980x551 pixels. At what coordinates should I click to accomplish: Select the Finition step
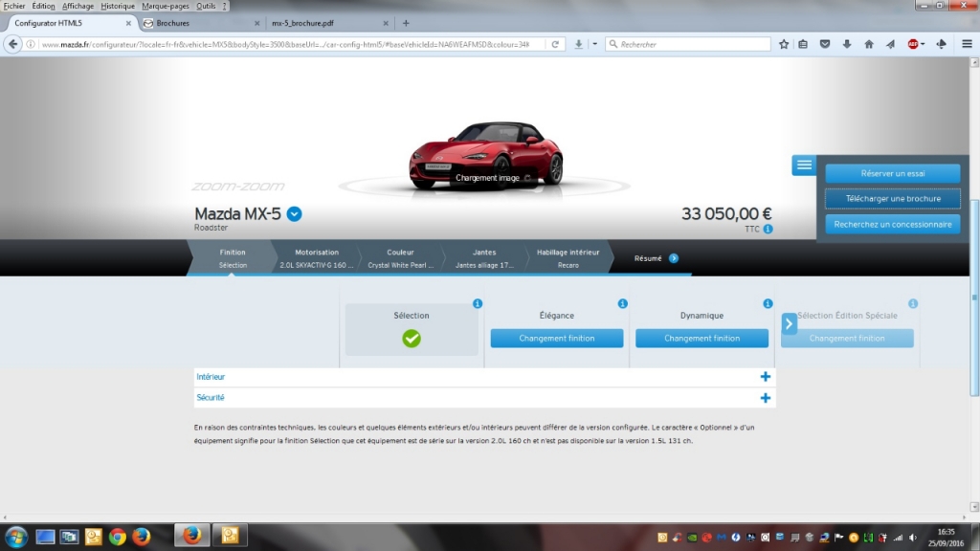233,258
